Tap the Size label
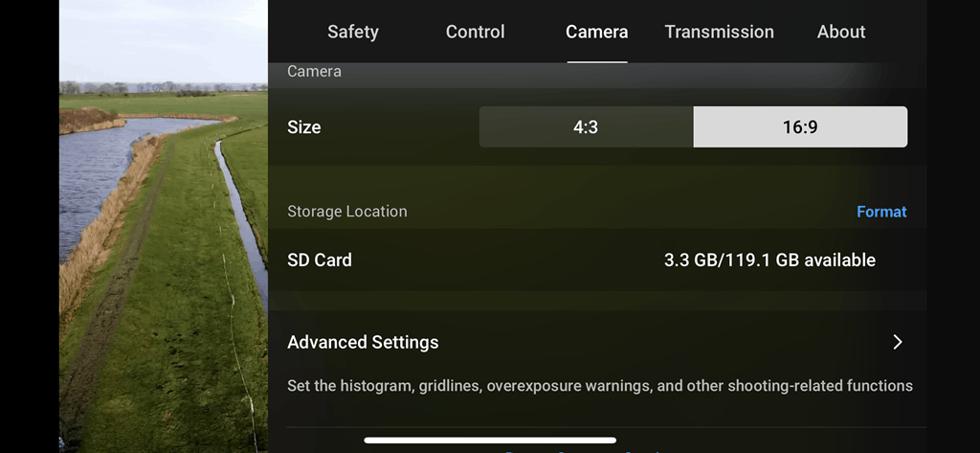The width and height of the screenshot is (980, 453). 304,126
